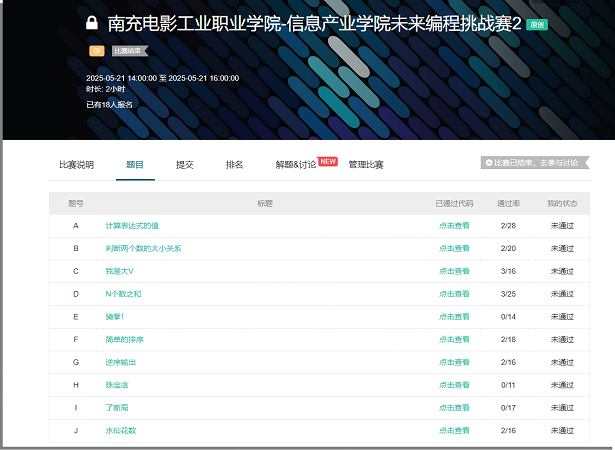Click 点击查看 for problem D
615x450 pixels.
[454, 294]
